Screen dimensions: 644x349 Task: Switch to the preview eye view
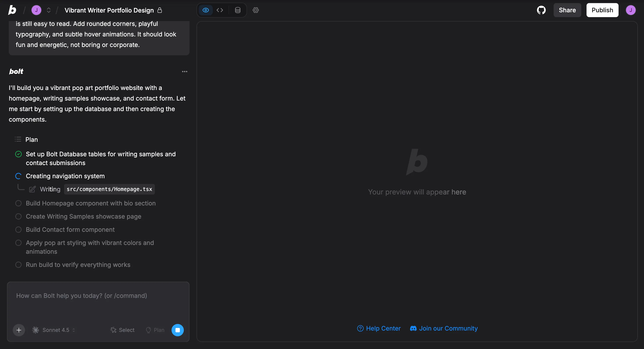[206, 10]
